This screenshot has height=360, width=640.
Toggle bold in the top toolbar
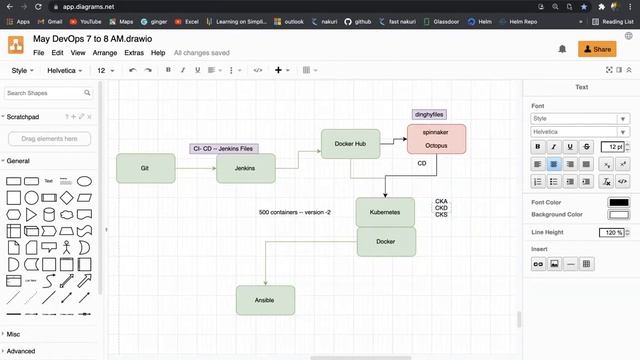tap(168, 70)
